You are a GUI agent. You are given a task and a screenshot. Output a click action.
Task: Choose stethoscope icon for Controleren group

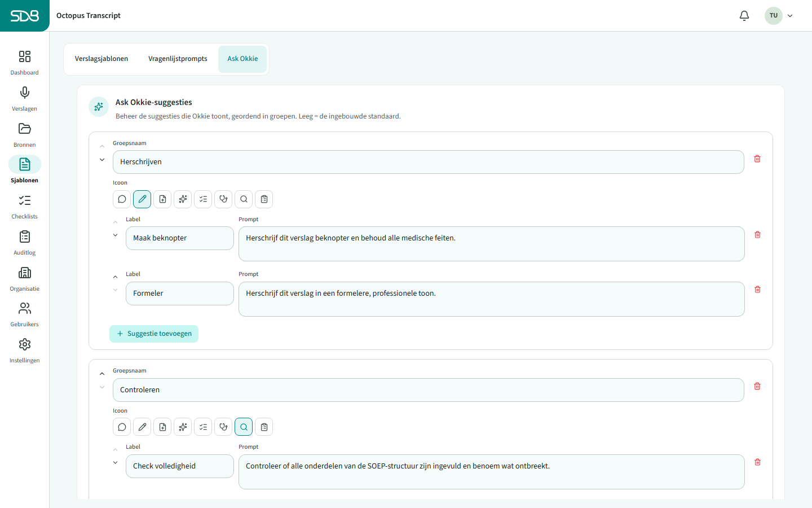pyautogui.click(x=223, y=427)
